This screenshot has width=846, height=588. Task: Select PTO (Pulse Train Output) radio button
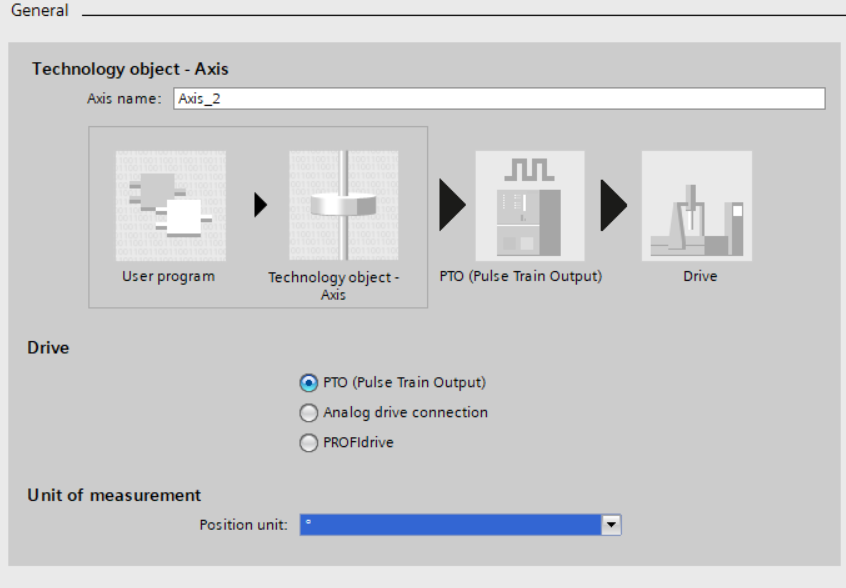point(309,383)
